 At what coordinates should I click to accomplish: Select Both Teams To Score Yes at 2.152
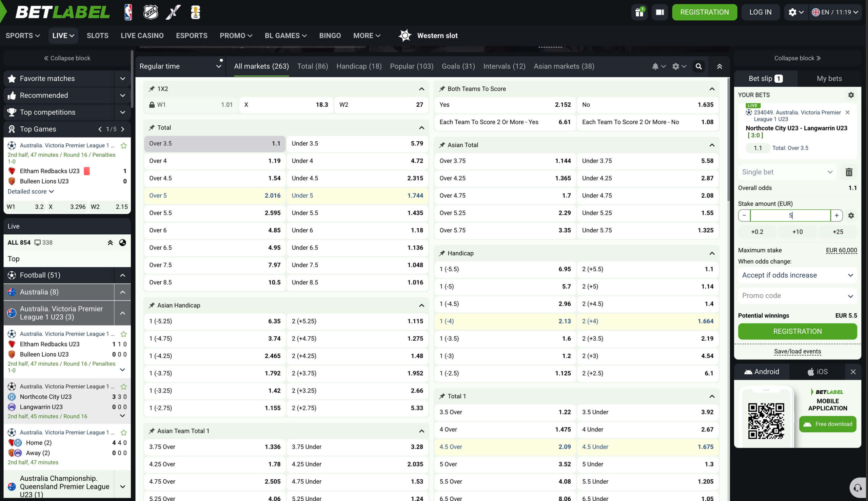pos(505,105)
